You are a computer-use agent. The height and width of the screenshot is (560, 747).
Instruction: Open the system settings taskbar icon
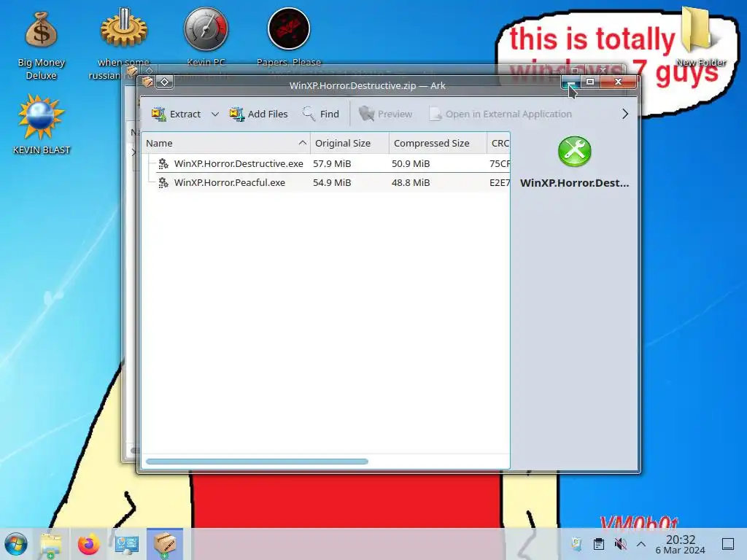127,544
